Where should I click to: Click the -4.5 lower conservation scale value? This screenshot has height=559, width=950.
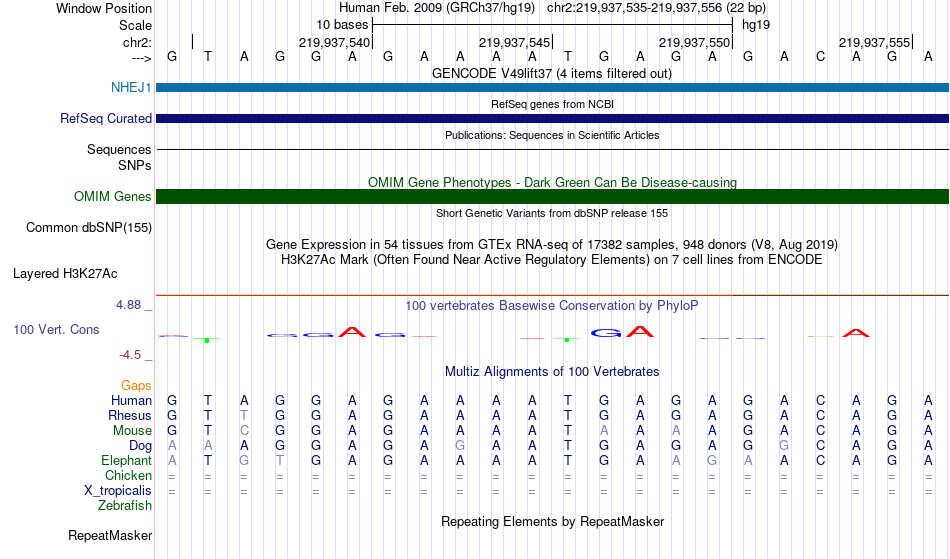coord(130,355)
